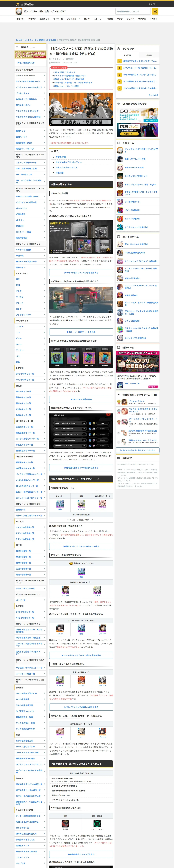
Task: Switch to 掲示板 ranking tab
Action: pos(149,55)
